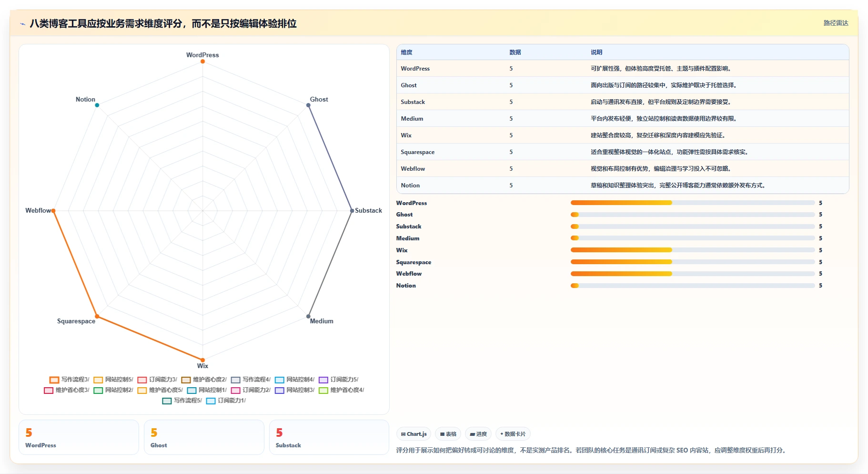Click the 订阅能力2/ legend swatch
This screenshot has width=868, height=474.
[235, 391]
